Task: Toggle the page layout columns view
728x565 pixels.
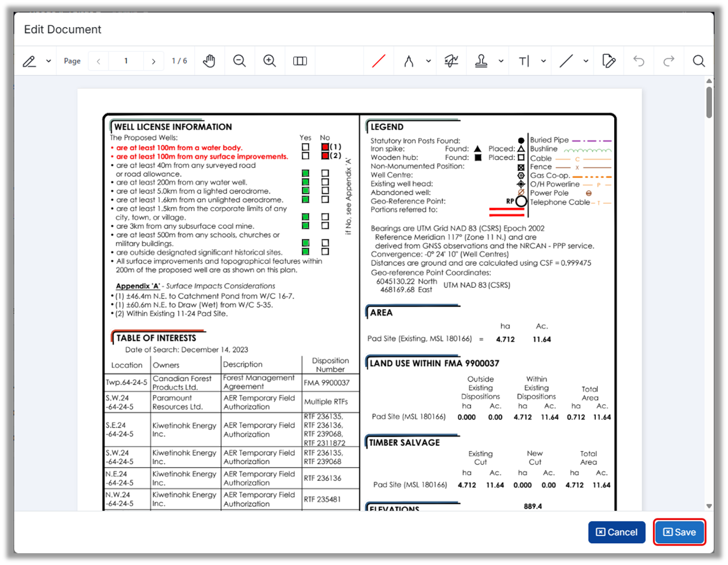Action: (300, 61)
